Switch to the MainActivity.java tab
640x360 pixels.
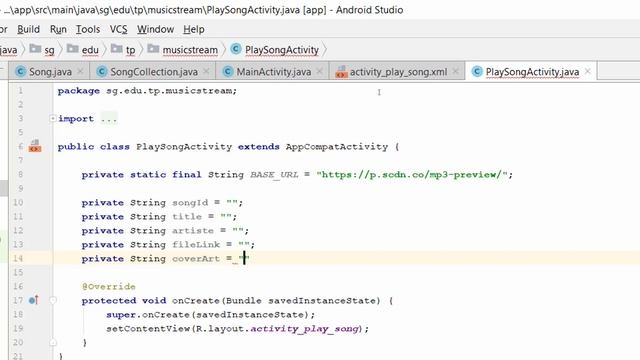(273, 72)
